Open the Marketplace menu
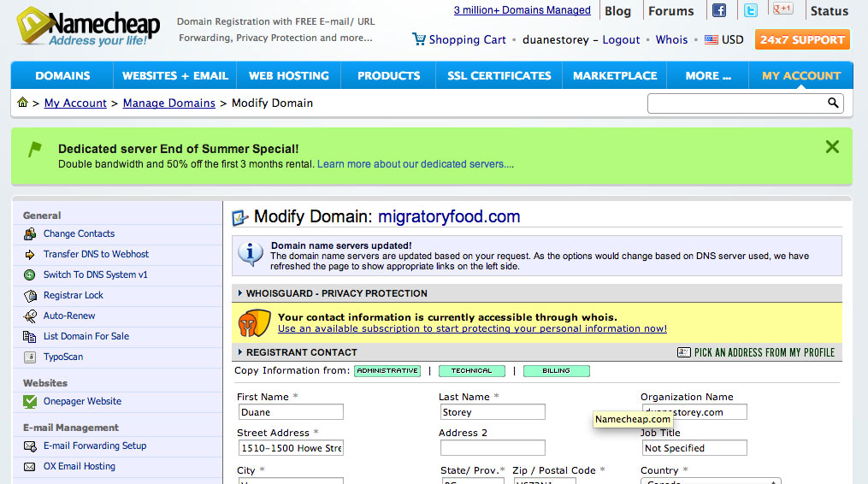This screenshot has height=484, width=868. (x=615, y=76)
